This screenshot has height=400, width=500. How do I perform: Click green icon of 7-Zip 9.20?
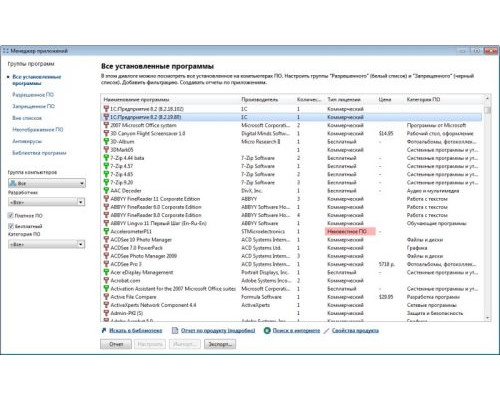[106, 182]
